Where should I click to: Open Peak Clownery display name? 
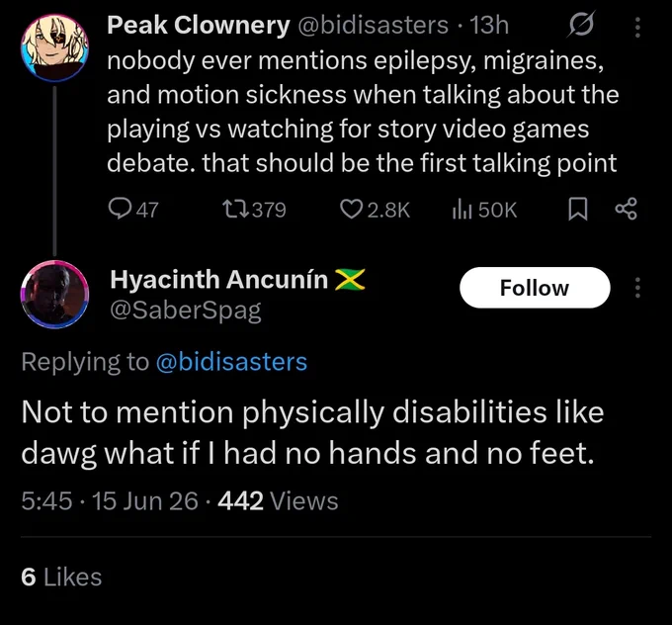[x=199, y=25]
